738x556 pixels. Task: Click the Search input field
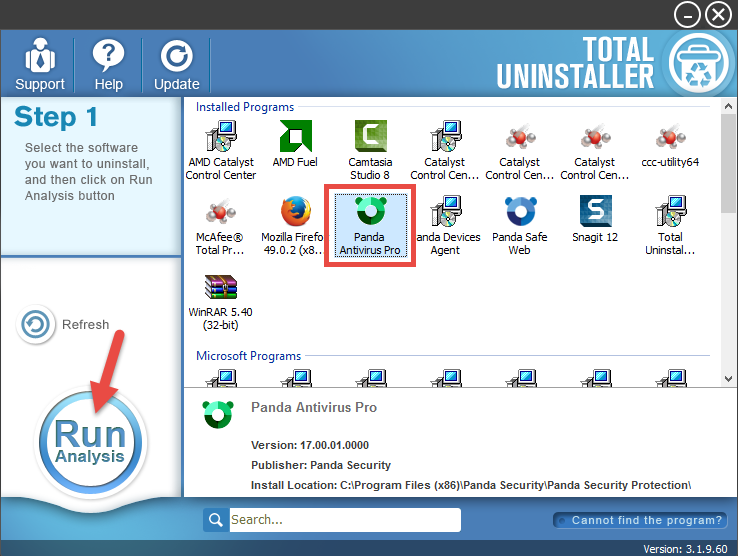tap(343, 520)
